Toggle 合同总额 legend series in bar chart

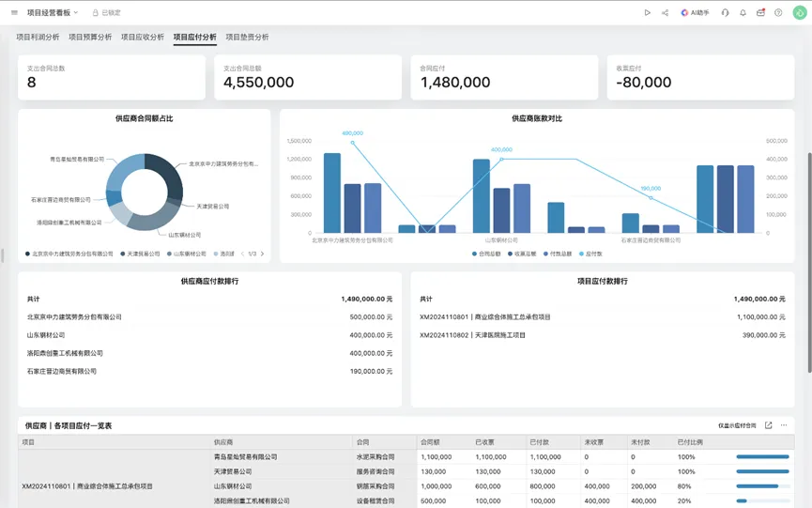(x=486, y=254)
